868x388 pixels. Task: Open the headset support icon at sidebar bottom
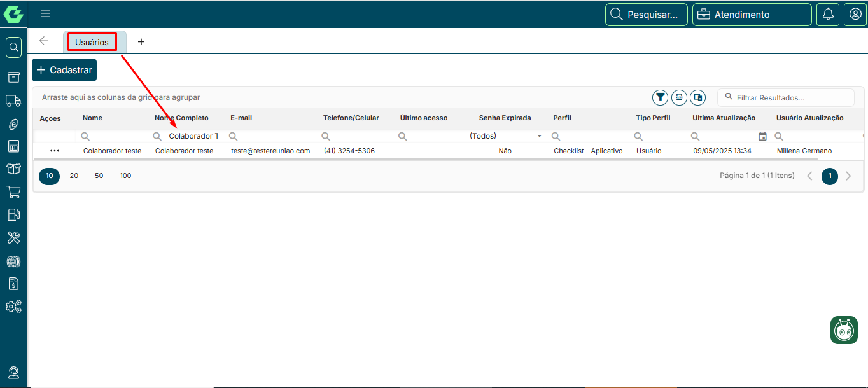tap(13, 373)
